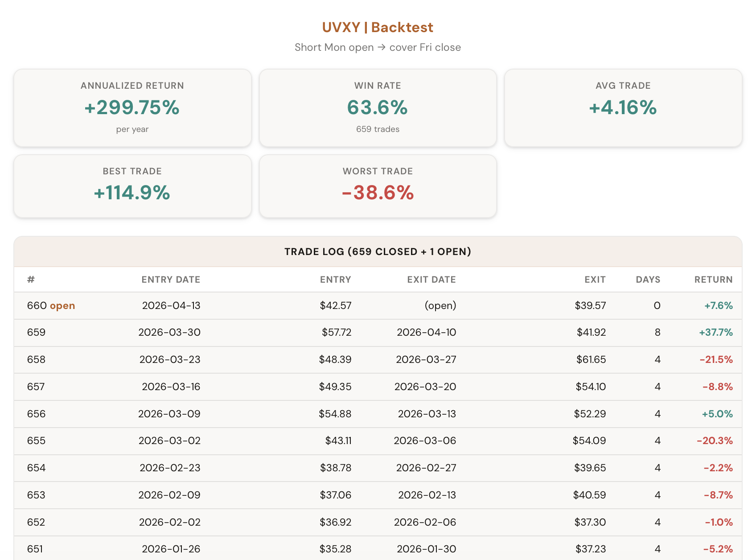Click the $43.11 entry price in row 655

(x=338, y=441)
